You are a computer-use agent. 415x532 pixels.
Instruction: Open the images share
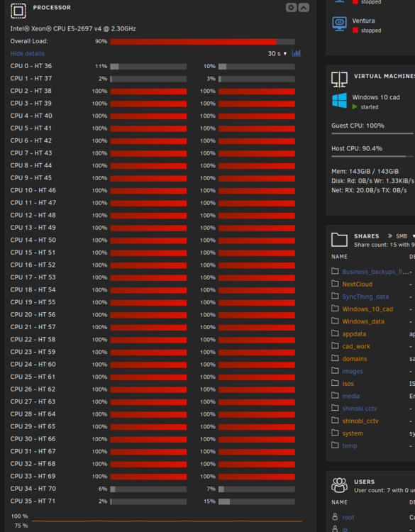[x=353, y=372]
